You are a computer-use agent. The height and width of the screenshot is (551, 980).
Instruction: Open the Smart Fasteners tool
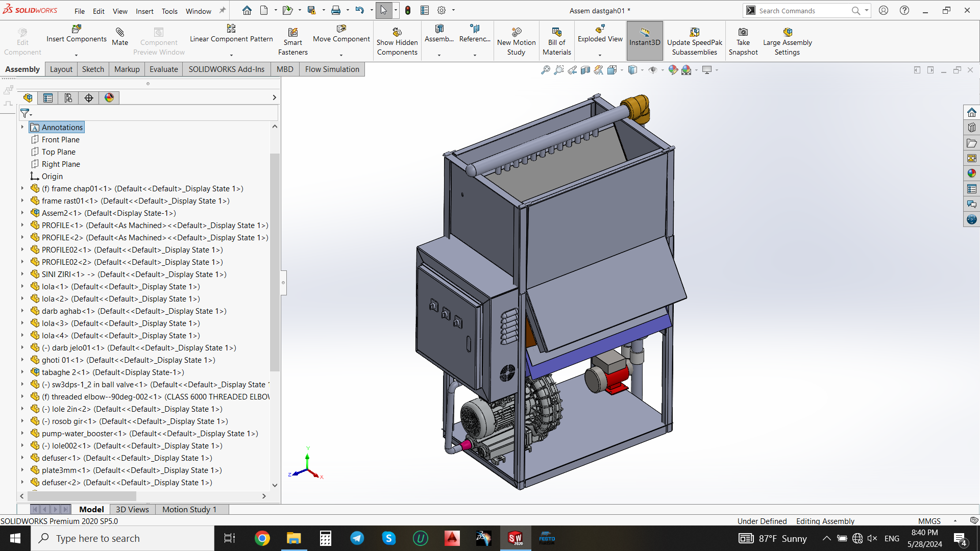[292, 42]
